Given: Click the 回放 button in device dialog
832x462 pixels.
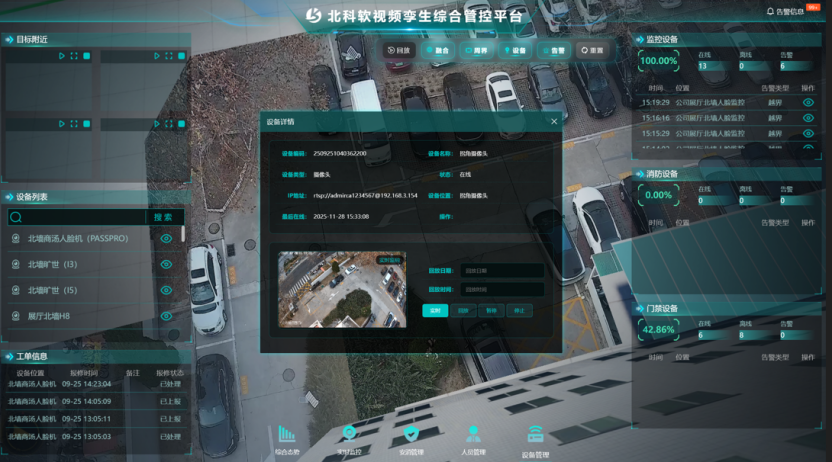Looking at the screenshot, I should pyautogui.click(x=463, y=311).
